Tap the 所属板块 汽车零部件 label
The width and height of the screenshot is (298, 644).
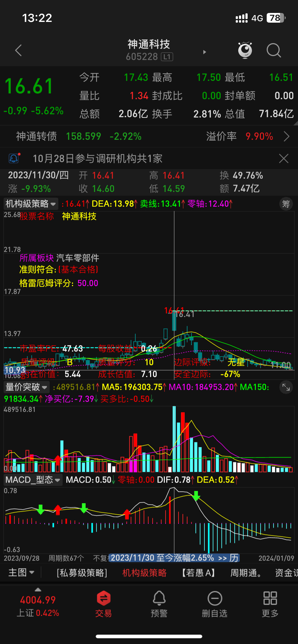[59, 258]
